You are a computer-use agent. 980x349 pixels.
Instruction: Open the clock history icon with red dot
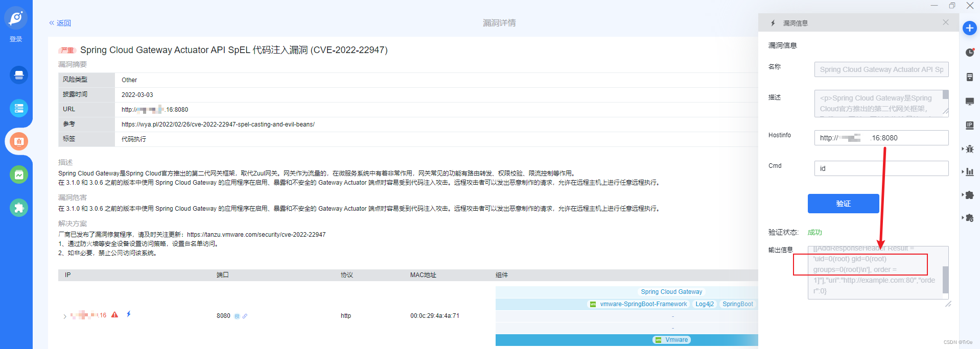tap(970, 53)
